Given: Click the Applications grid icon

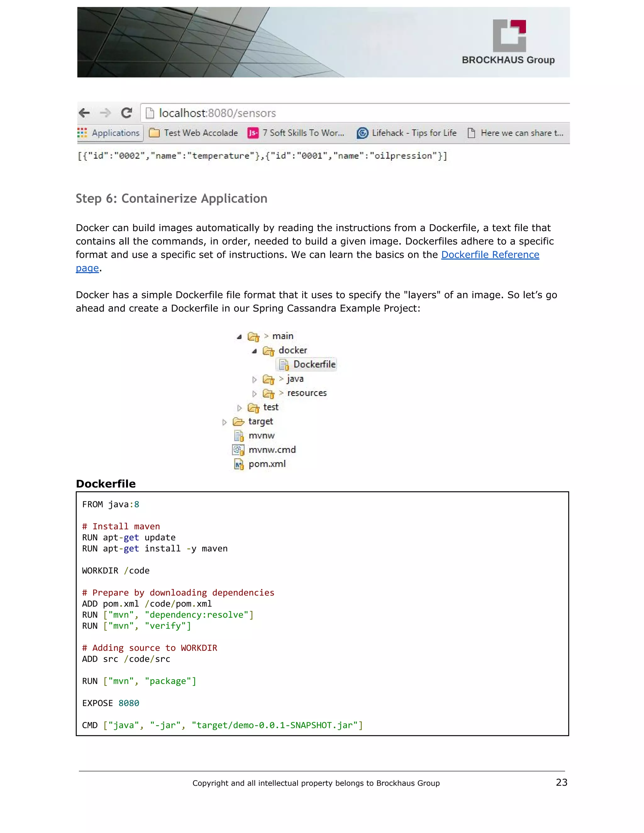Looking at the screenshot, I should [82, 133].
